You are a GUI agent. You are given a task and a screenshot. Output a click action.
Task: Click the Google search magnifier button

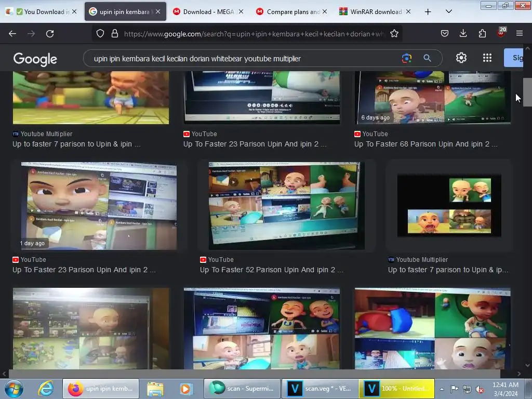click(427, 58)
